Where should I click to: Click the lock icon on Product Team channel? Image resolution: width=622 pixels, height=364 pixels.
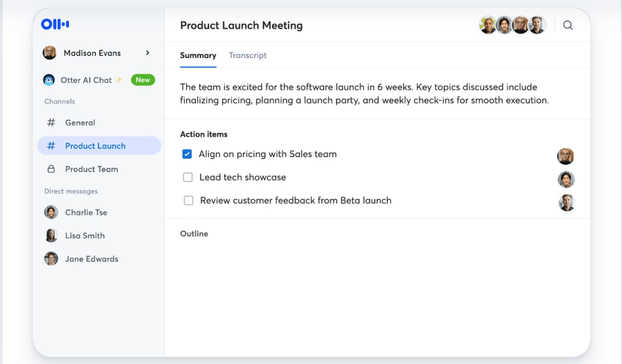point(51,169)
